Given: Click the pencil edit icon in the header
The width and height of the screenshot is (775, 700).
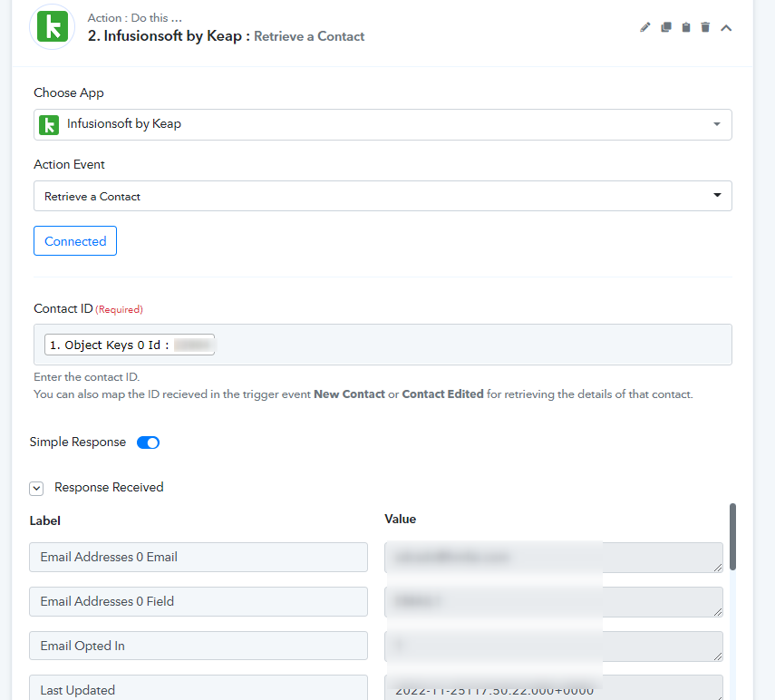Looking at the screenshot, I should pos(645,27).
